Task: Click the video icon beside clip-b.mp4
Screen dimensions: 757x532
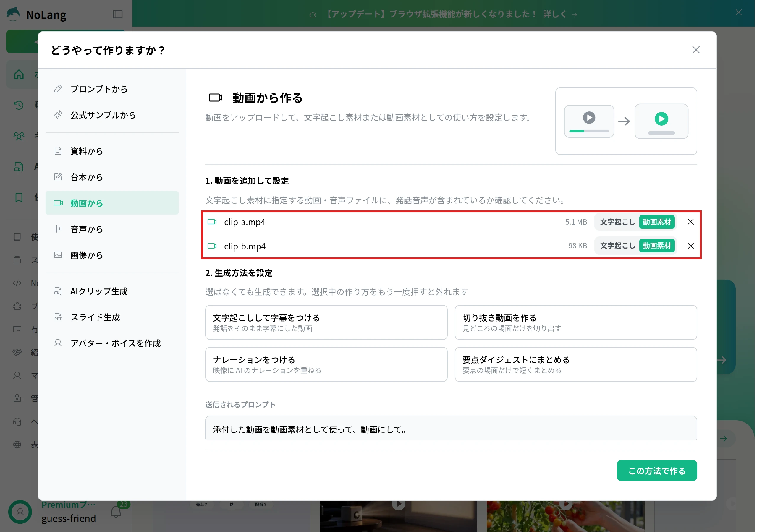Action: pyautogui.click(x=212, y=246)
